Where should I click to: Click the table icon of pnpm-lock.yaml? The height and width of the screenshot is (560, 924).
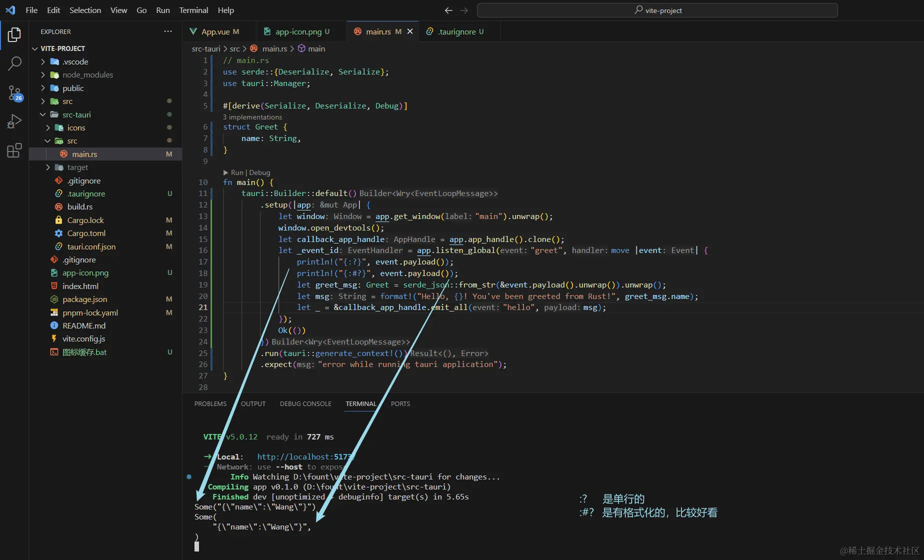[x=54, y=312]
